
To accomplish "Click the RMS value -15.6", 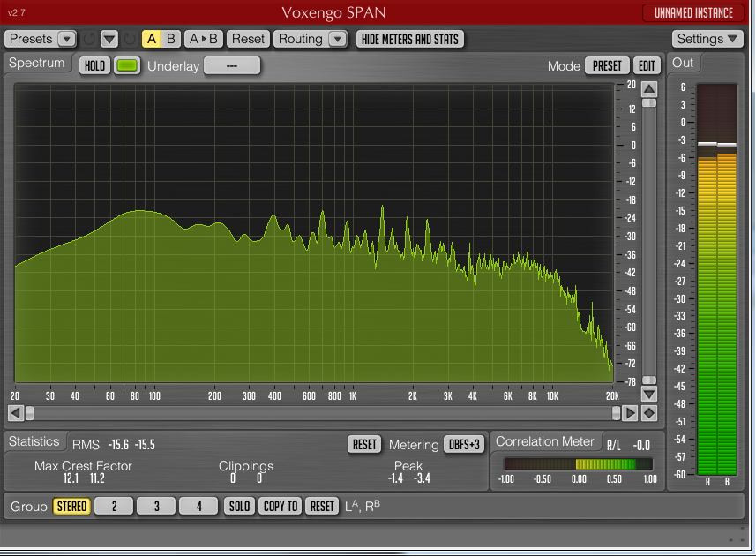I will point(118,445).
